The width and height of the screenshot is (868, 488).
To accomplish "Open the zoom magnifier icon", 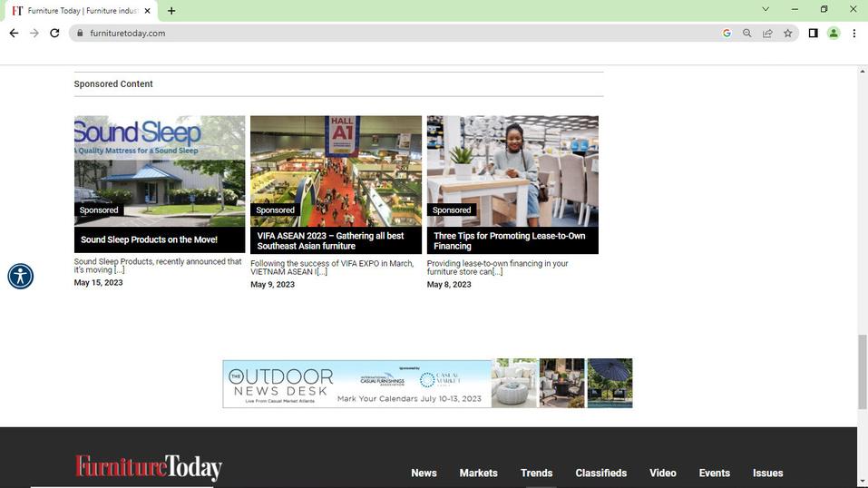I will click(x=747, y=34).
